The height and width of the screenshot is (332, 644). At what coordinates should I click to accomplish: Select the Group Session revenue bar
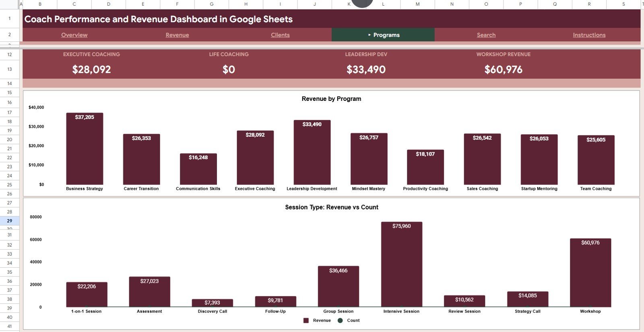[x=338, y=287]
